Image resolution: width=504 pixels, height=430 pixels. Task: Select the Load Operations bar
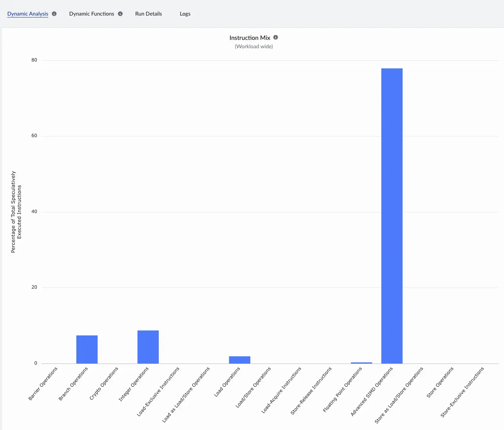(240, 360)
